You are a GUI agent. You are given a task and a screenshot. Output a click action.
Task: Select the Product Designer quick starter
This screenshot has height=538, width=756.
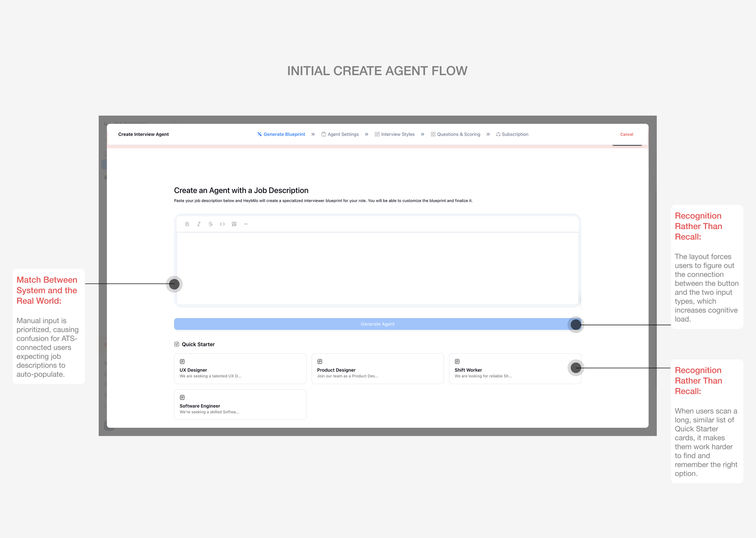tap(377, 369)
